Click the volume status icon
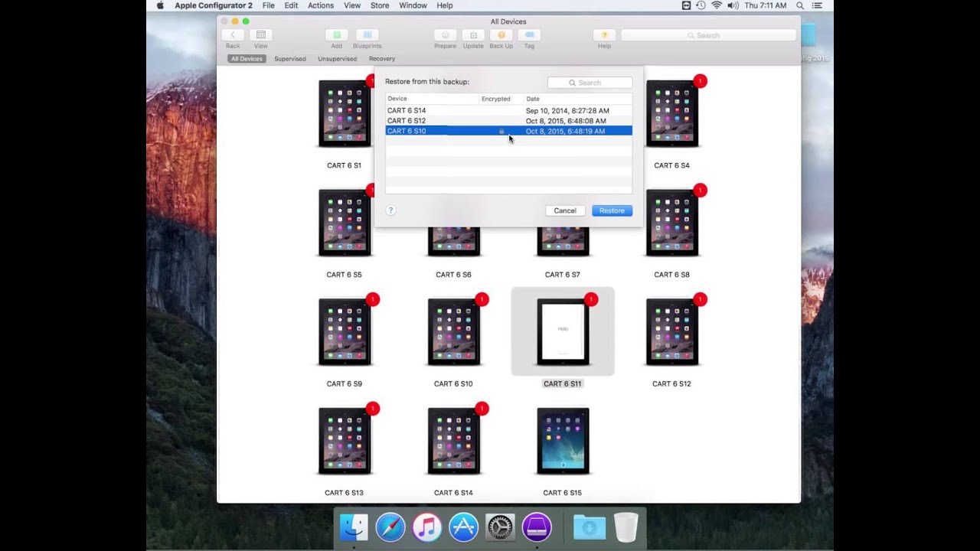Screen dimensions: 980x551 [733, 5]
